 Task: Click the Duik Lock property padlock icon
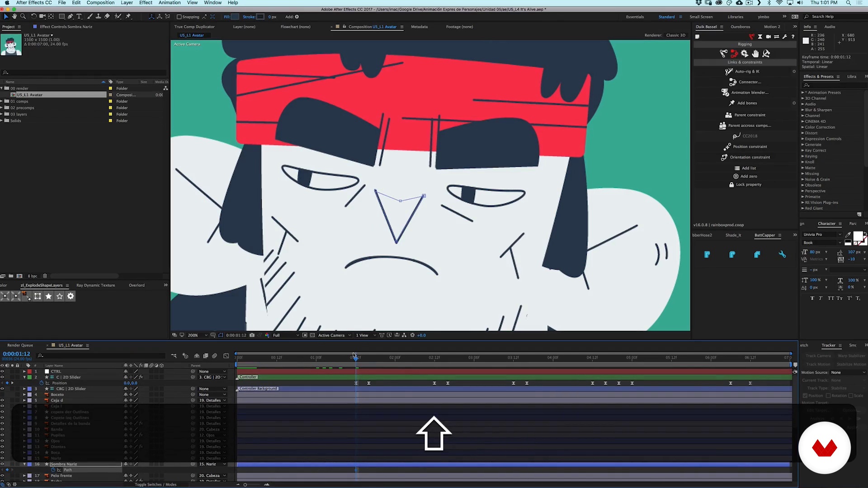pos(731,184)
